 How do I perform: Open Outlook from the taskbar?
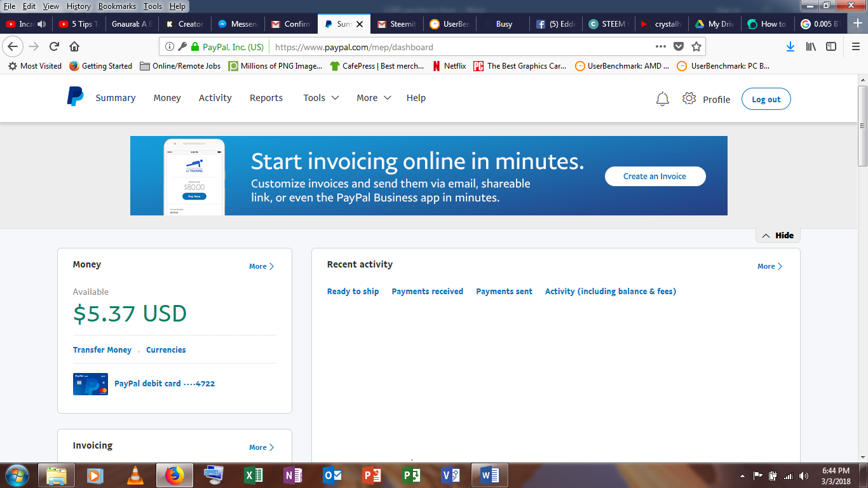[332, 475]
